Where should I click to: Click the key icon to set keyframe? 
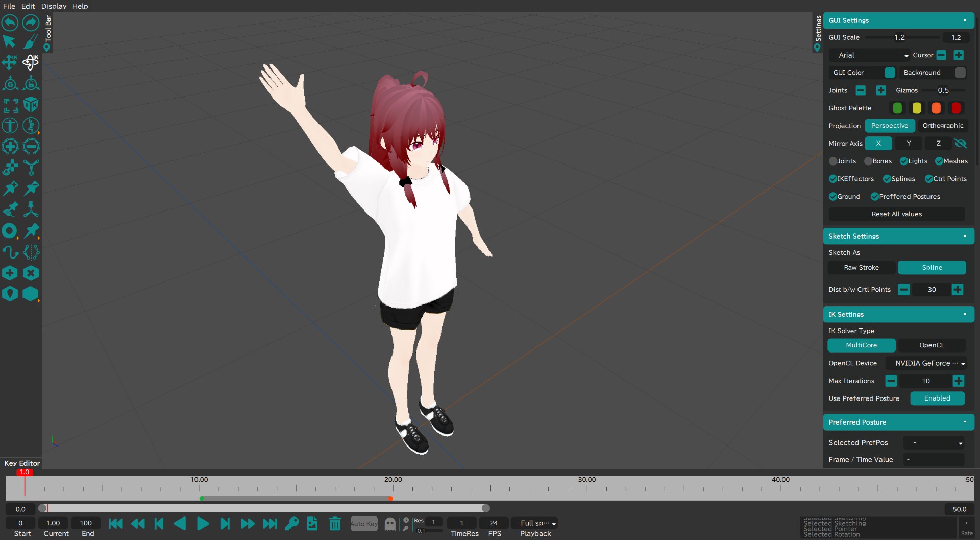click(291, 524)
